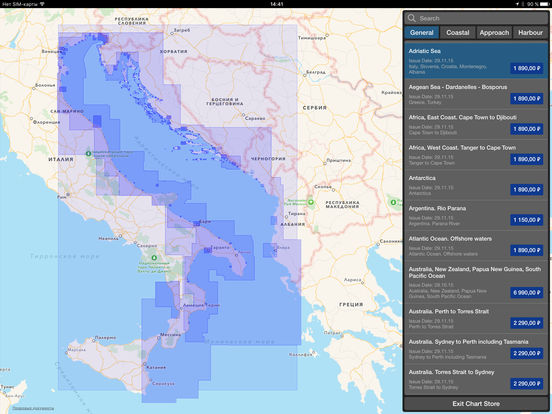
Task: Select Australia Perth to Torres Strait entry
Action: [x=476, y=319]
